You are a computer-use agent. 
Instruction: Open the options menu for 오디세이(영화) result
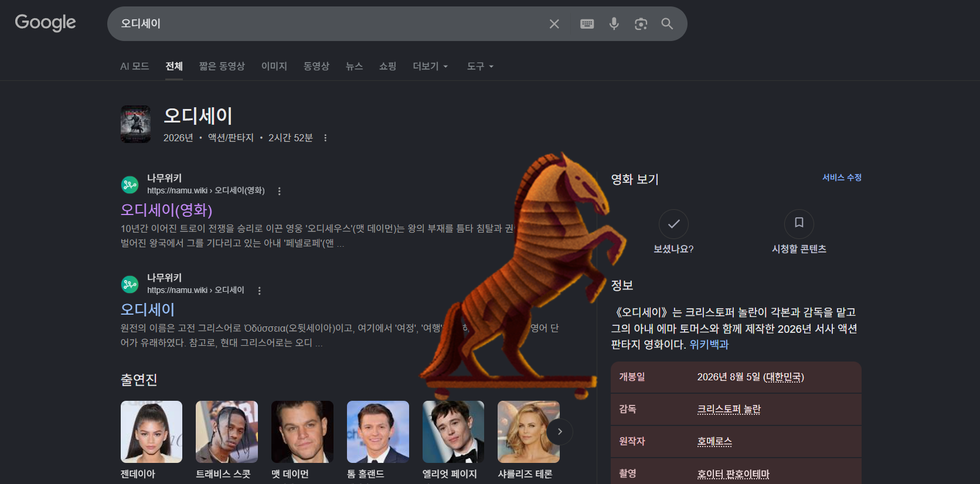pos(279,191)
